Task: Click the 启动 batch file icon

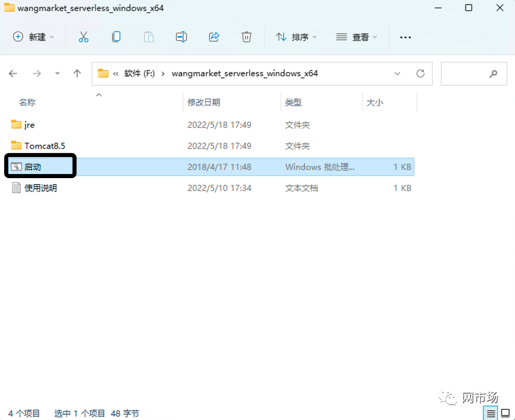Action: [16, 167]
